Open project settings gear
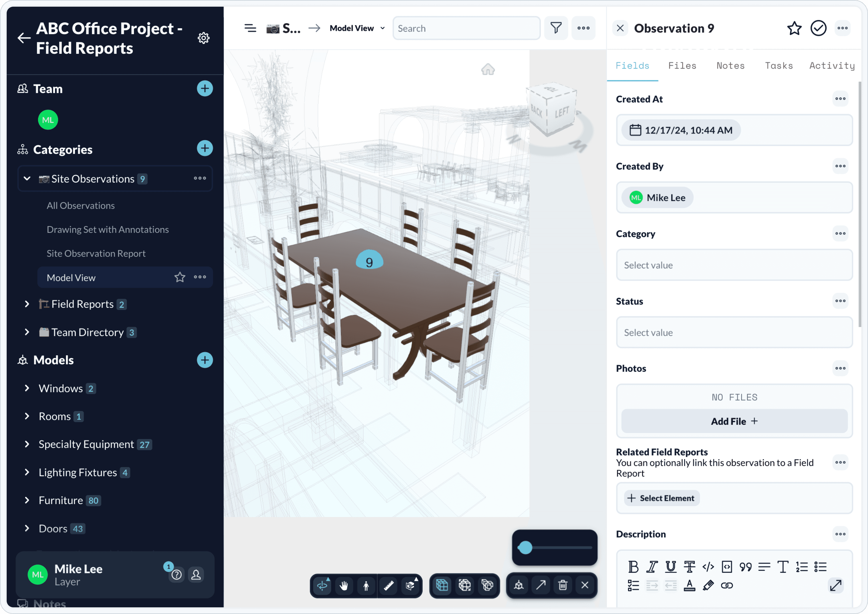 (x=203, y=38)
